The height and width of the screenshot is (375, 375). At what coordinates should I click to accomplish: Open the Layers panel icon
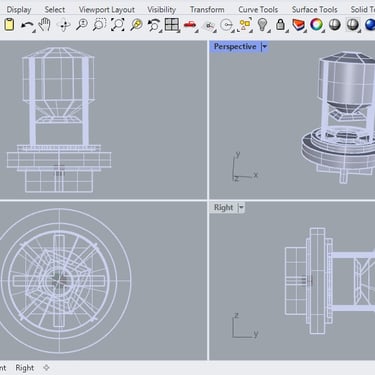point(298,25)
